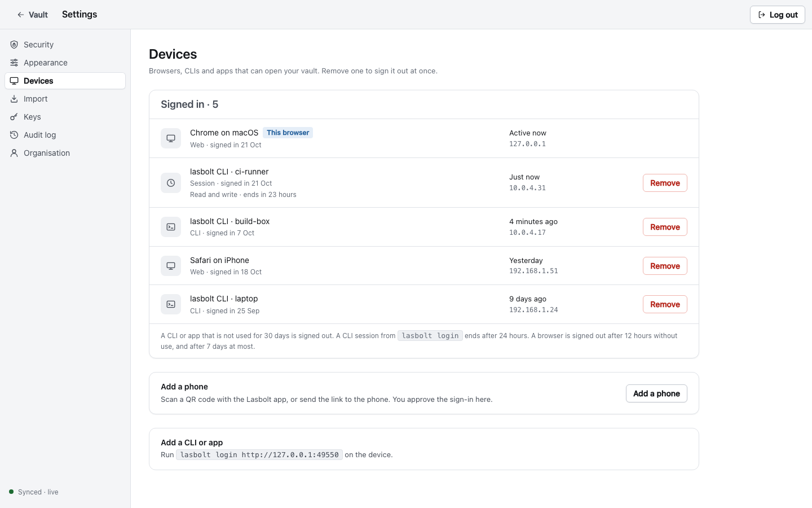This screenshot has width=812, height=508.
Task: Click the Audit log history icon
Action: tap(14, 135)
